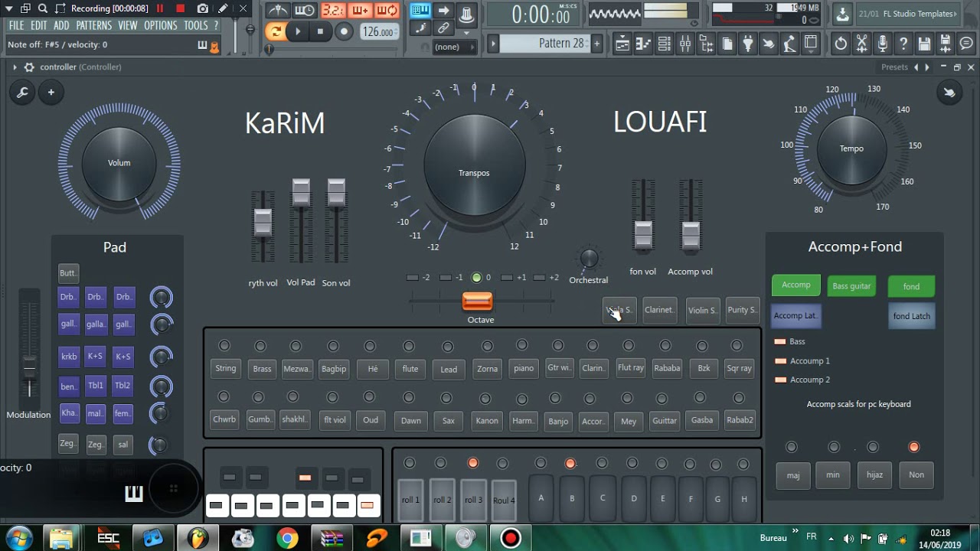980x551 pixels.
Task: Open the FILE menu
Action: coord(16,25)
